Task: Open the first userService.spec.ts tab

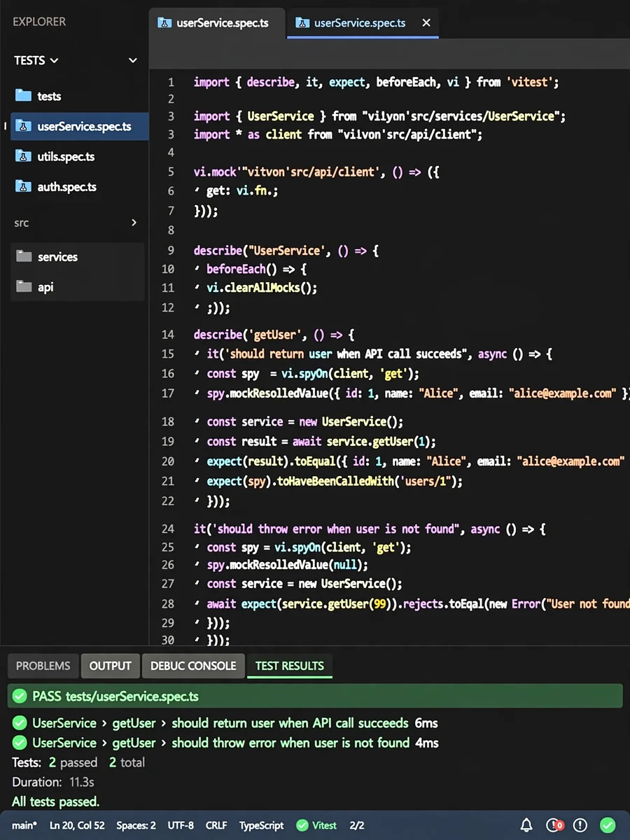Action: point(217,22)
